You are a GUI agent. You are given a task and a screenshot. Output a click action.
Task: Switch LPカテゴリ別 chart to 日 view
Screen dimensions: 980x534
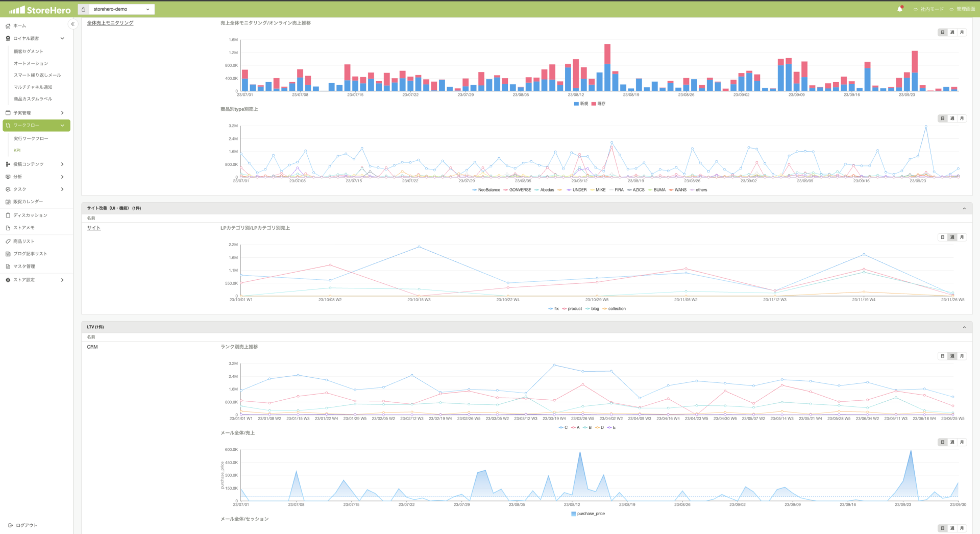[942, 237]
